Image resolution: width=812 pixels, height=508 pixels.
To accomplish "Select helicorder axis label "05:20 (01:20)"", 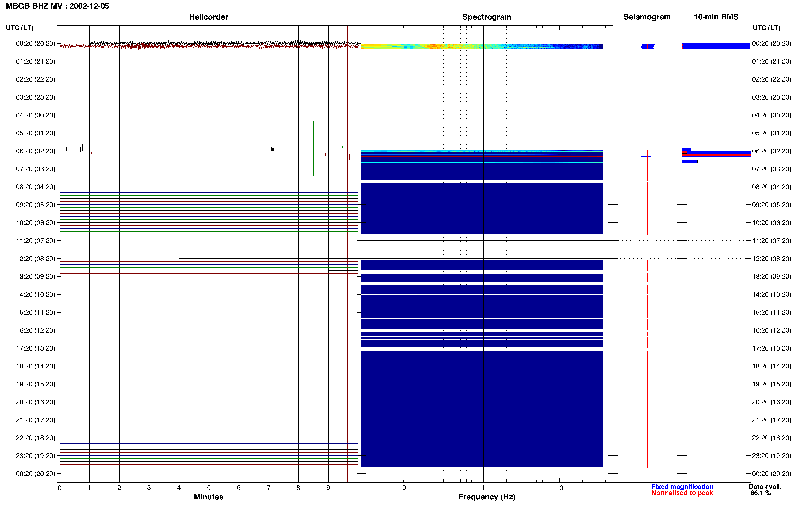I will [x=36, y=133].
